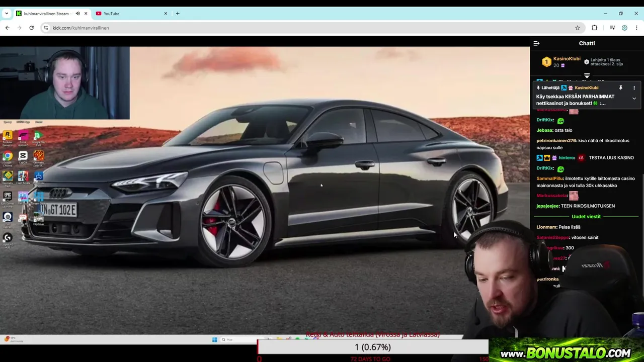Collapse the gift leaderboard with arrow
Viewport: 644px width, 362px height.
point(587,75)
